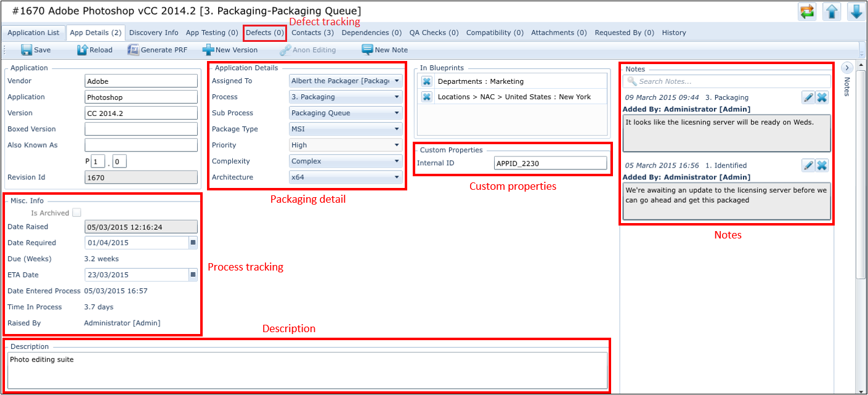Reload the application record
The height and width of the screenshot is (395, 868).
click(x=94, y=50)
